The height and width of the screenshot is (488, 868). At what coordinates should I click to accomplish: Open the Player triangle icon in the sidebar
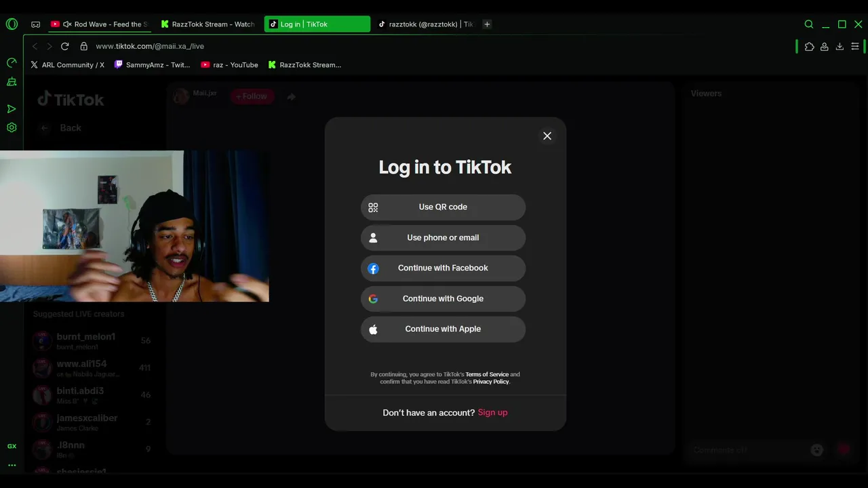(12, 108)
